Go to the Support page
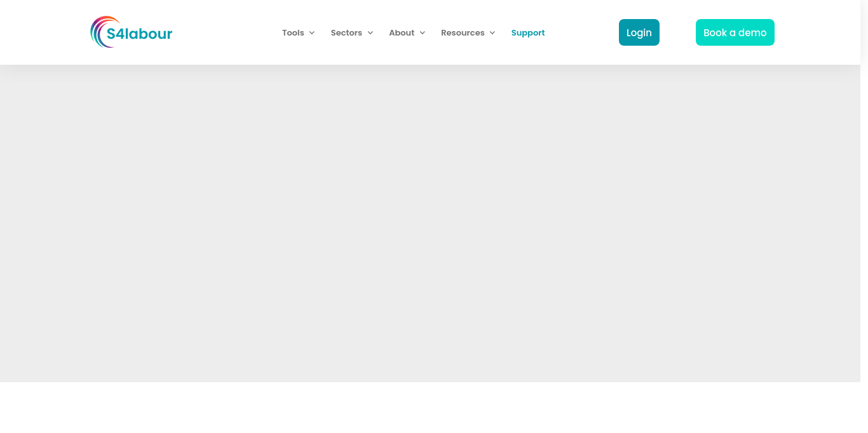This screenshot has height=433, width=868. (528, 33)
